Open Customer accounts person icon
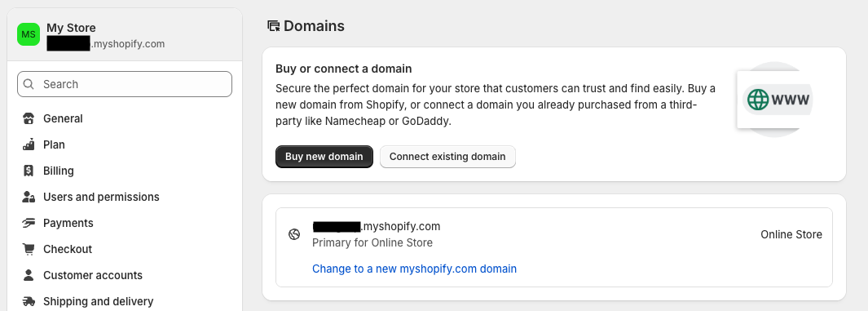868x311 pixels. coord(29,275)
